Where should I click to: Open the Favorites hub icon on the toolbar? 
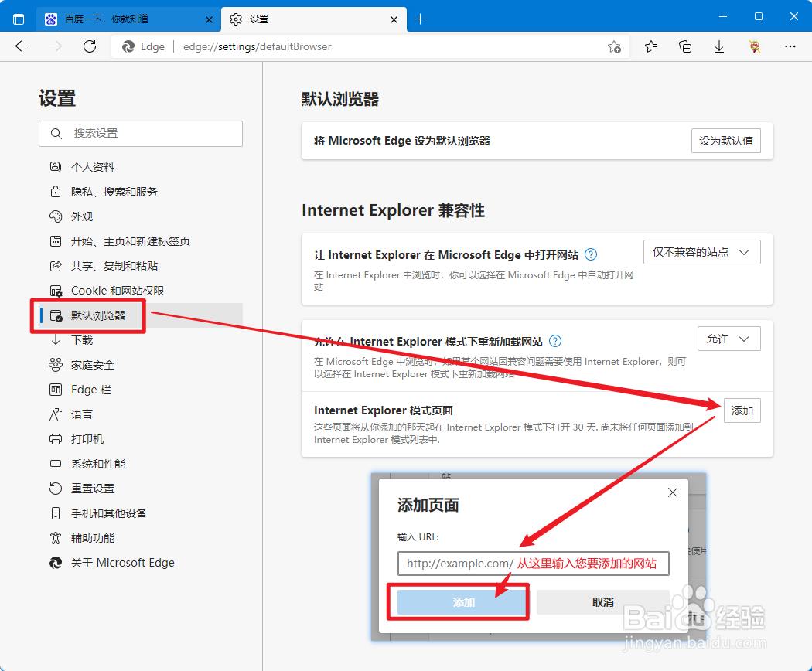(x=650, y=46)
